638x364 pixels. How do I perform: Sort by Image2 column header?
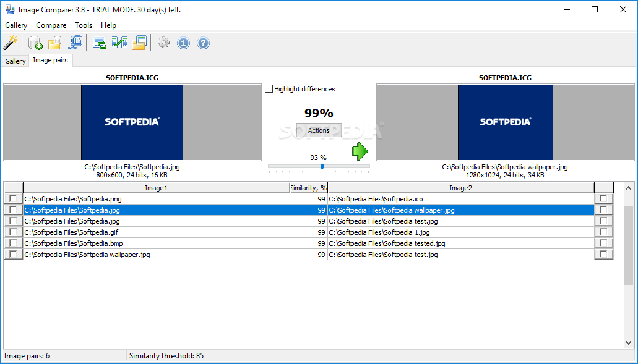pyautogui.click(x=460, y=188)
